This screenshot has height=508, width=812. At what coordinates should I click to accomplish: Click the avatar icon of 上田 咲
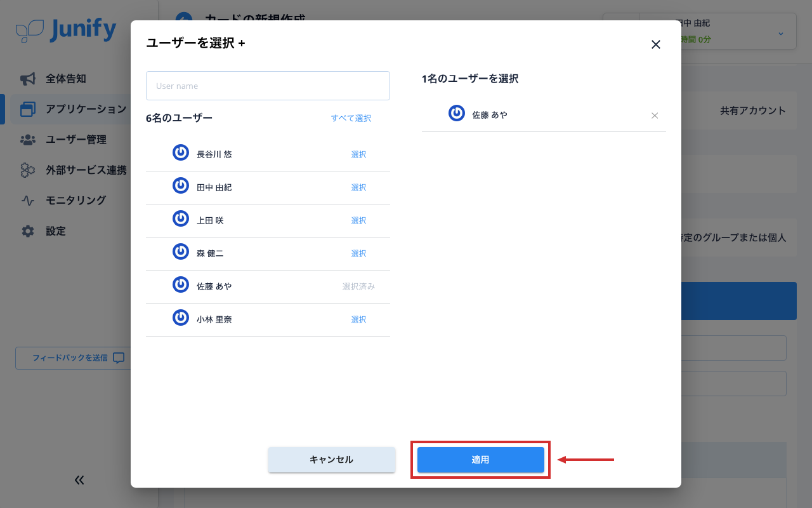pos(181,218)
